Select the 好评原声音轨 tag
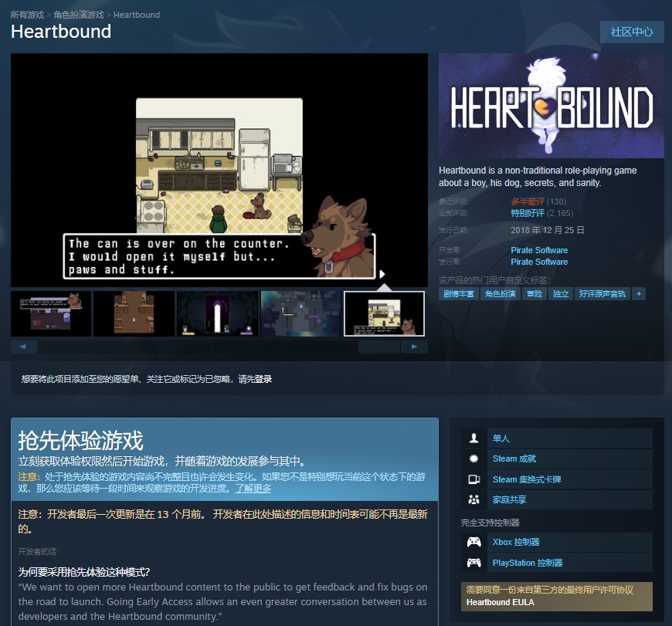 pos(602,294)
